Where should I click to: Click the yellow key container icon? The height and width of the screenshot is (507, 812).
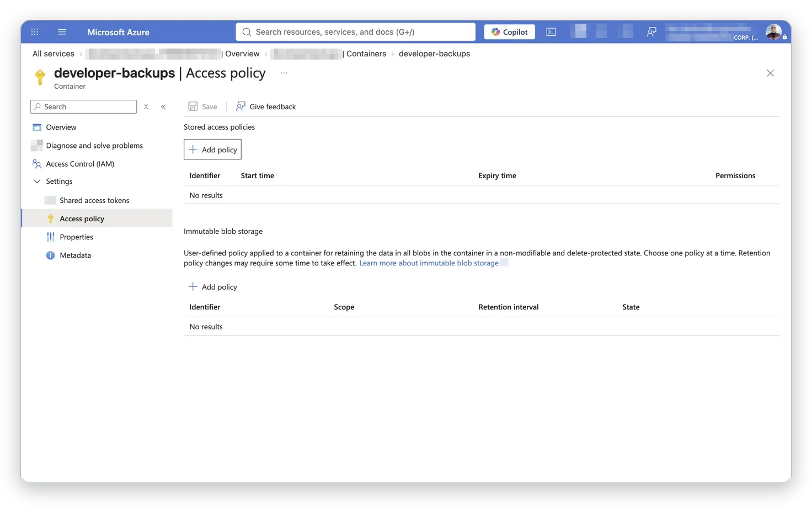(x=40, y=77)
